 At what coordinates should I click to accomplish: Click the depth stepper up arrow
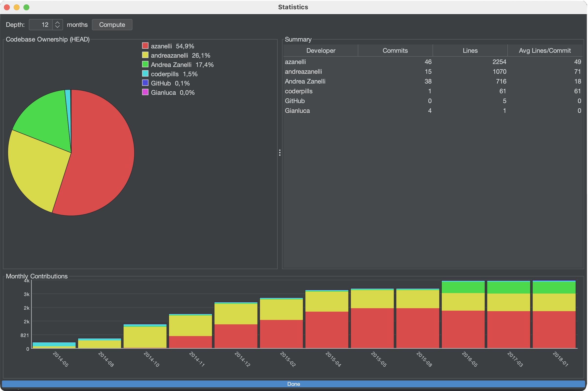(57, 22)
